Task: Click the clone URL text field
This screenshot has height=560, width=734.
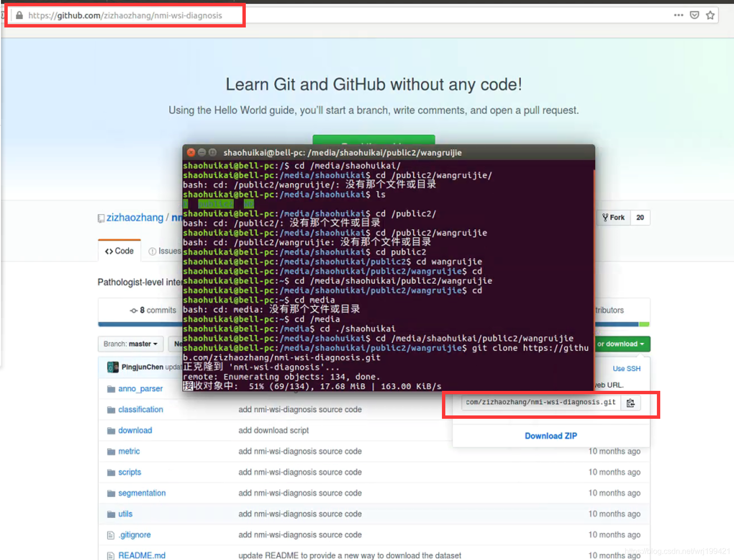Action: click(541, 402)
